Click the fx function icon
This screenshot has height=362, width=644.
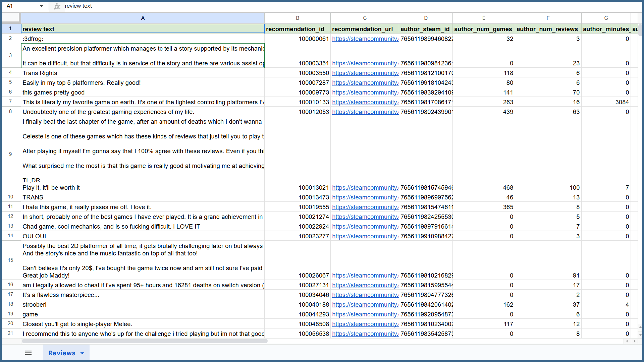point(57,6)
